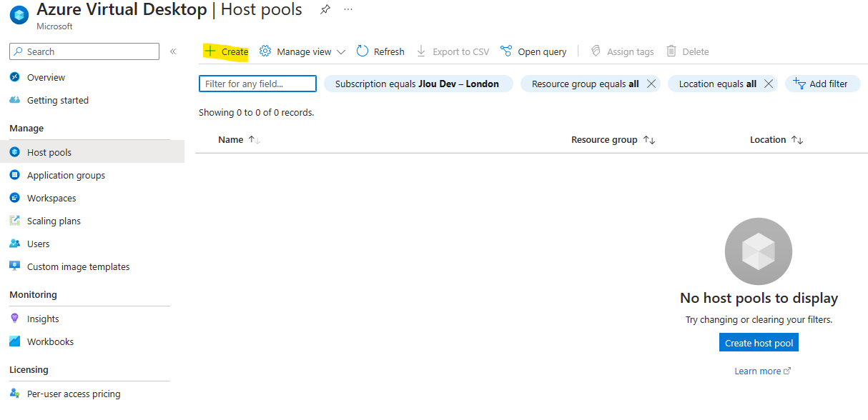This screenshot has height=420, width=868.
Task: Click the Getting started cloud icon
Action: tap(15, 100)
